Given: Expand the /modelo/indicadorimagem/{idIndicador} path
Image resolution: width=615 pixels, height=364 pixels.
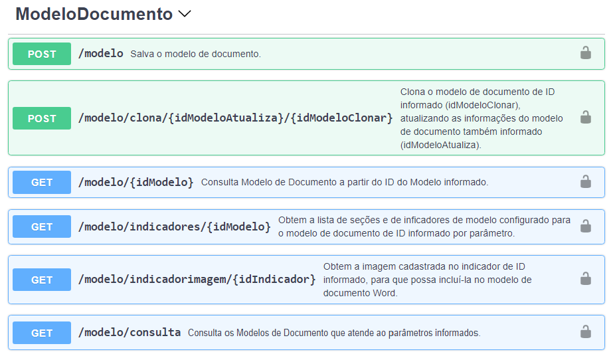Looking at the screenshot, I should (x=197, y=280).
